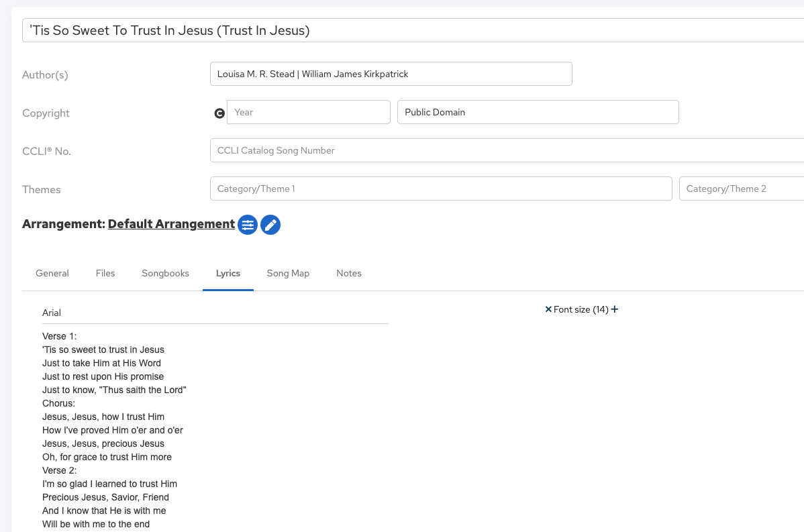
Task: Show the Notes tab
Action: 349,273
